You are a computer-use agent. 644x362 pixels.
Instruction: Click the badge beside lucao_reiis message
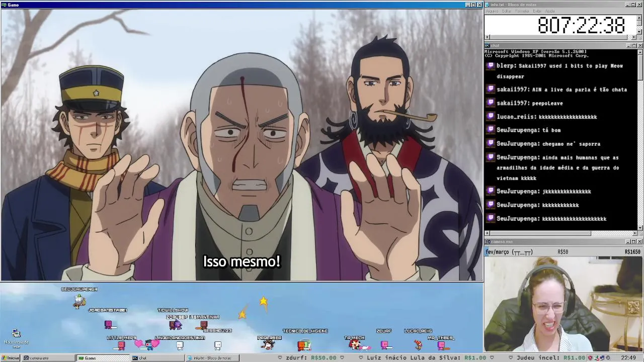click(491, 117)
